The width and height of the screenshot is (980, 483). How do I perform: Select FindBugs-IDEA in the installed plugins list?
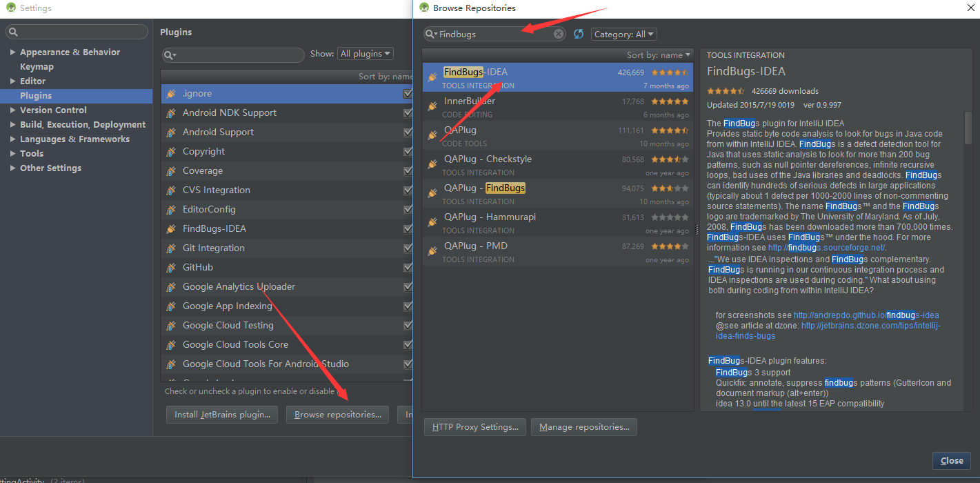coord(287,229)
